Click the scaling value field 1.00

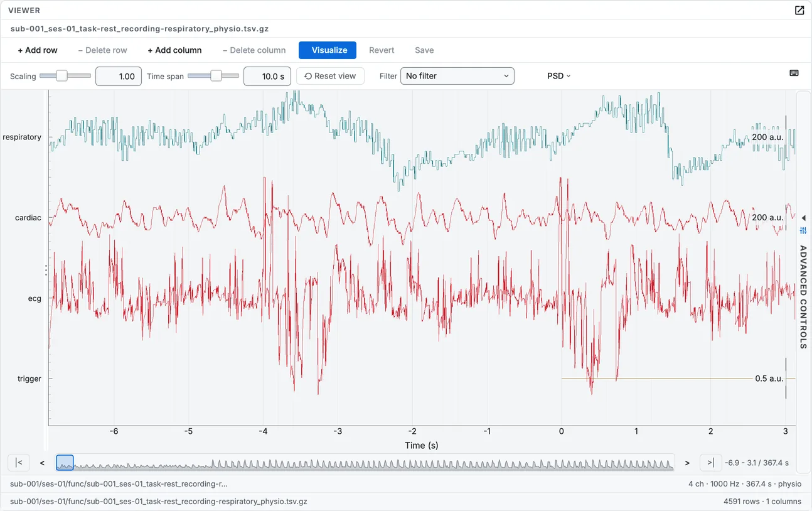coord(119,76)
